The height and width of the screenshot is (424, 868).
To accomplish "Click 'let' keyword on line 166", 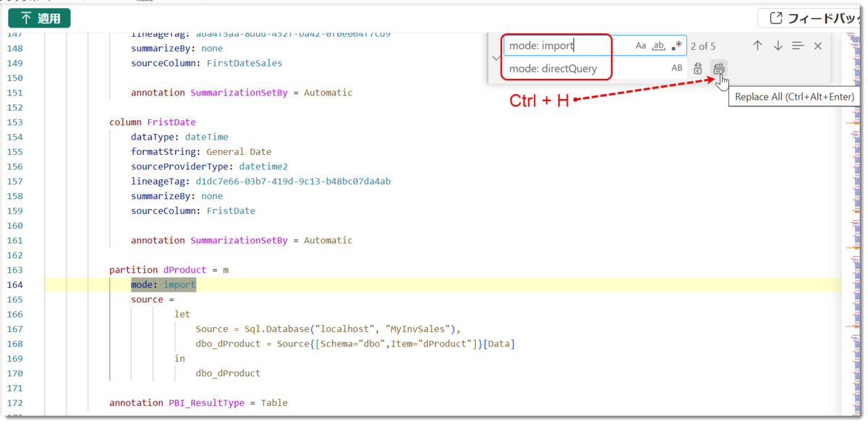I will tap(182, 315).
